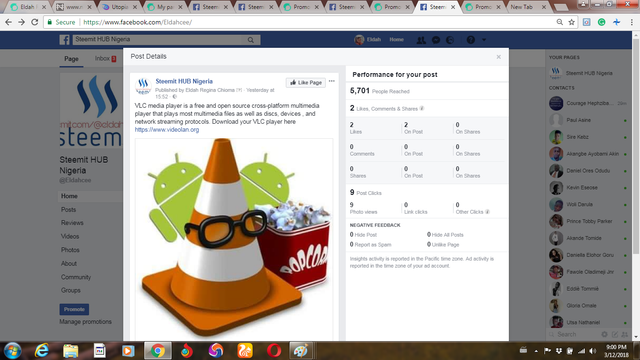Open Steemit HUB Nigeria post author link

pos(184,81)
